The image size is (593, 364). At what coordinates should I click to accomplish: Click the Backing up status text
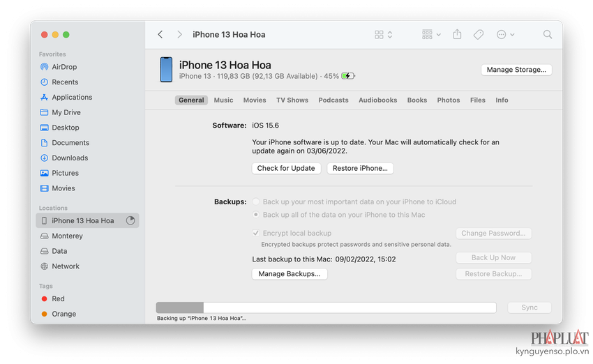(x=202, y=318)
